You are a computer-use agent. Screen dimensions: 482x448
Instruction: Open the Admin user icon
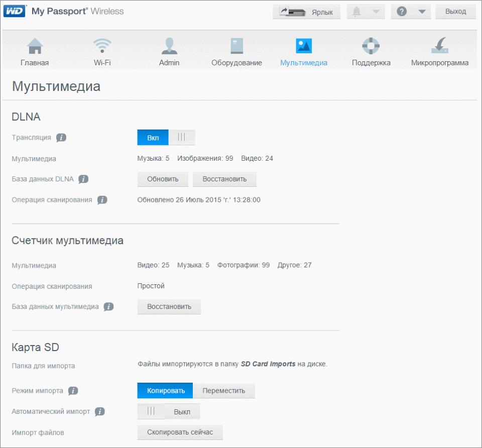pyautogui.click(x=169, y=46)
